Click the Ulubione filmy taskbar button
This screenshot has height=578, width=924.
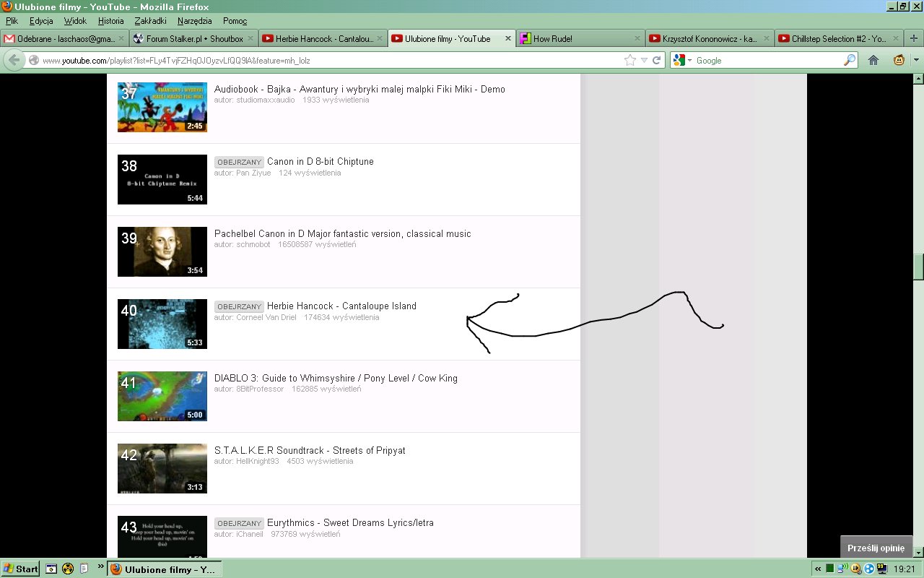(x=165, y=569)
